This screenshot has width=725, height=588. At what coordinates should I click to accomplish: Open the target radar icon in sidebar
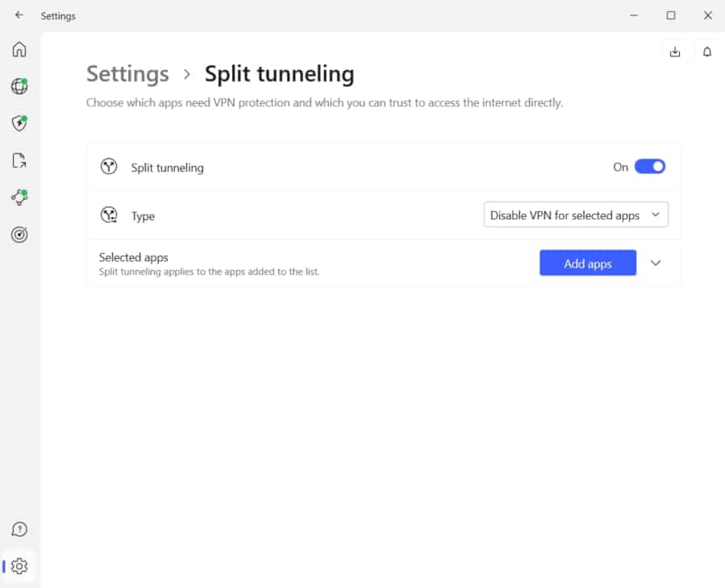(x=19, y=235)
